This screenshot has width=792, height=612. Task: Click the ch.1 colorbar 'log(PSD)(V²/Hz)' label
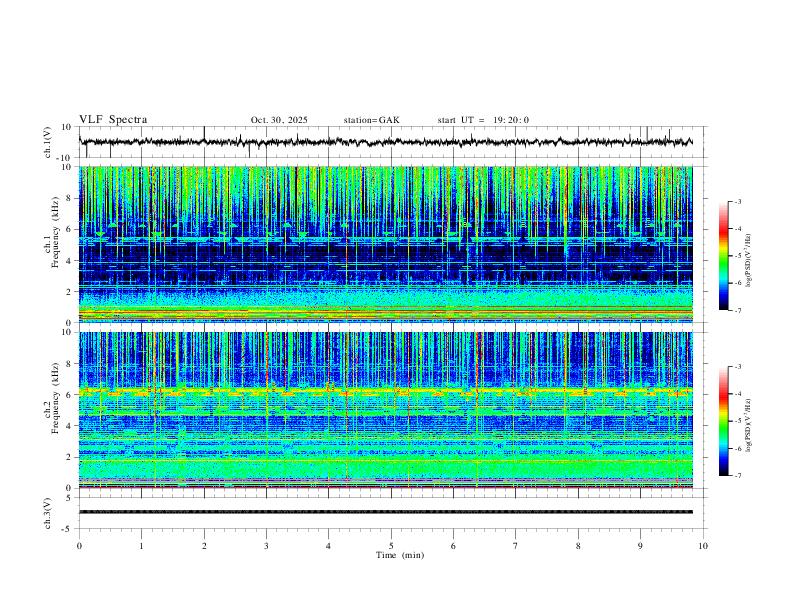point(748,260)
